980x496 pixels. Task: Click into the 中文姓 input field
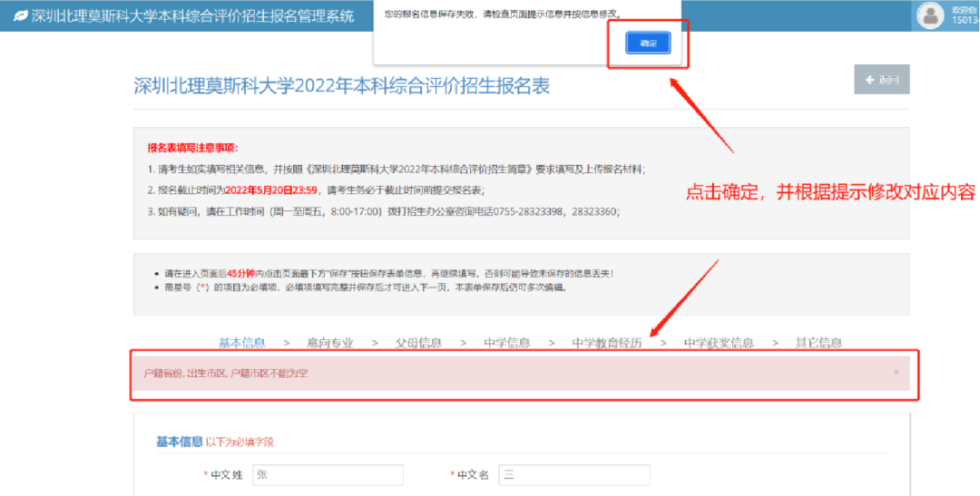click(x=328, y=475)
